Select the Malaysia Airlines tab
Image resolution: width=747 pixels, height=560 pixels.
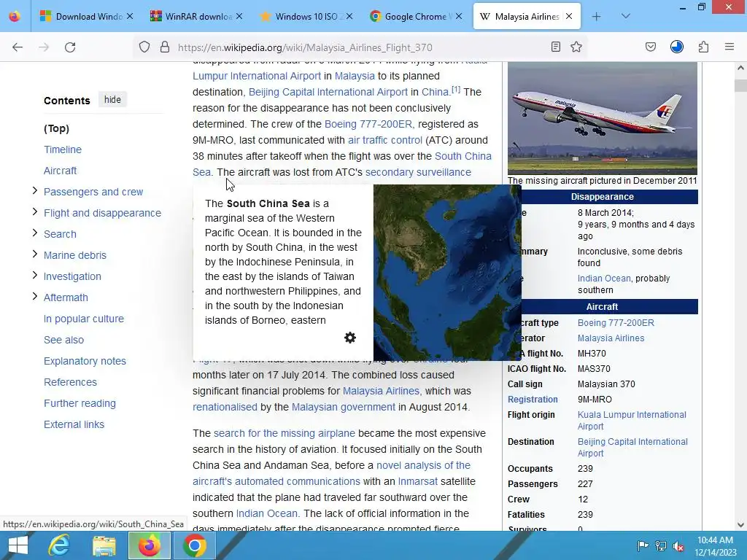pyautogui.click(x=527, y=17)
